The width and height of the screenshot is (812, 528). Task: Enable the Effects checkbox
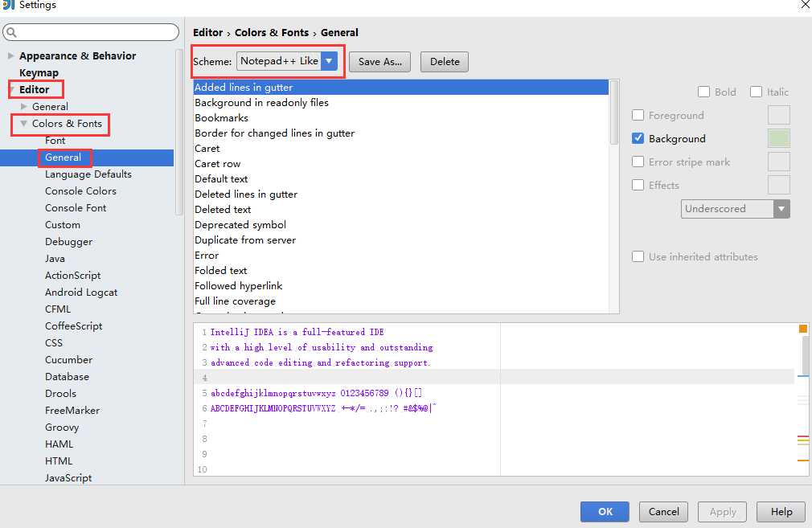[638, 185]
